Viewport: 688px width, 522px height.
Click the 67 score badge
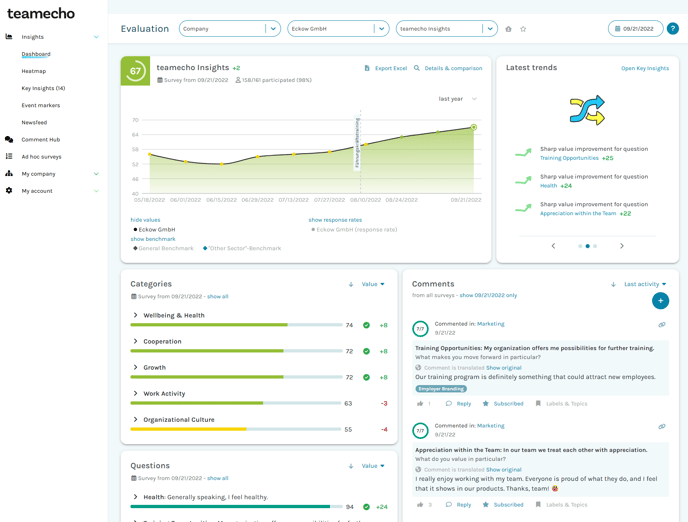pyautogui.click(x=135, y=71)
